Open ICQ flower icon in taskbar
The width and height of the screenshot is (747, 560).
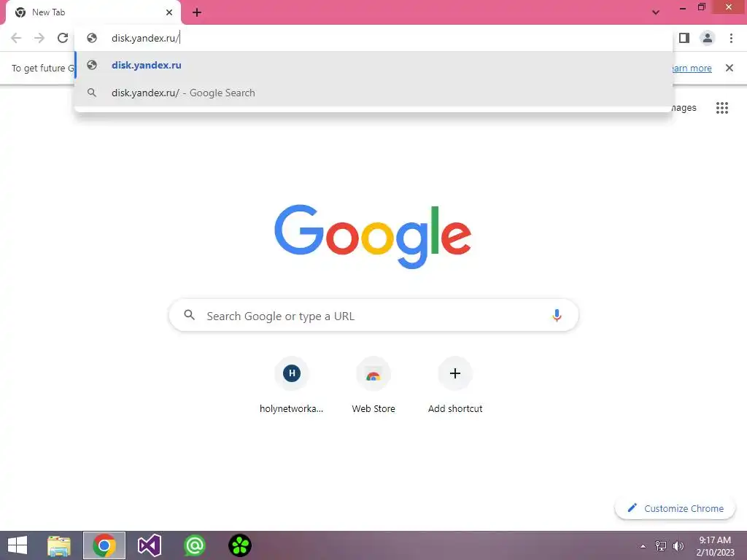239,545
